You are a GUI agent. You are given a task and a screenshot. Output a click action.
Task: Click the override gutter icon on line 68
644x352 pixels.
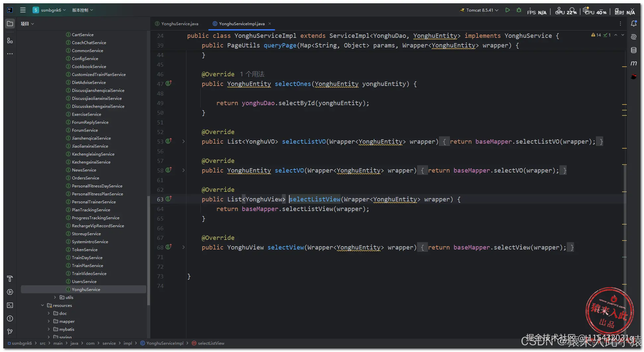(169, 247)
